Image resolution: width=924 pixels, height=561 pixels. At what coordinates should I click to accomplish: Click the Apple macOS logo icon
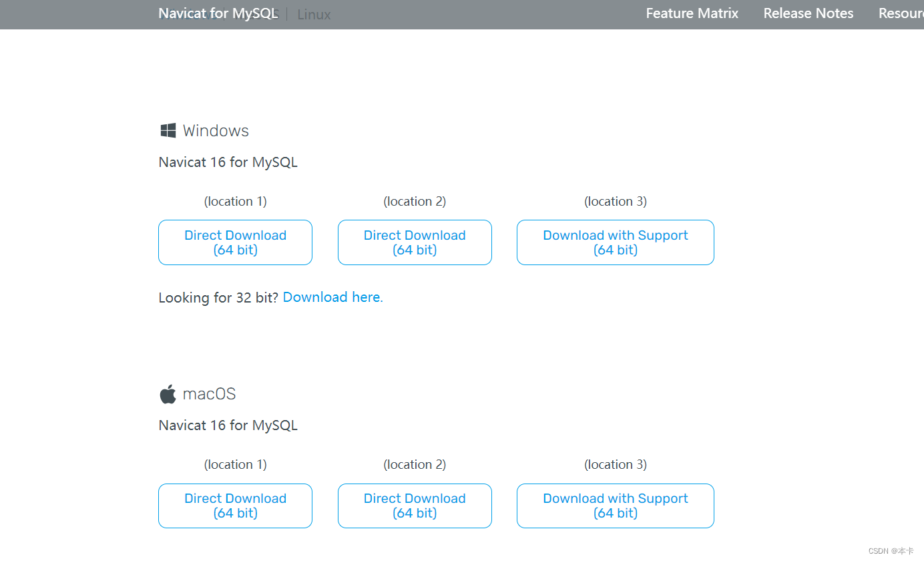pos(168,393)
